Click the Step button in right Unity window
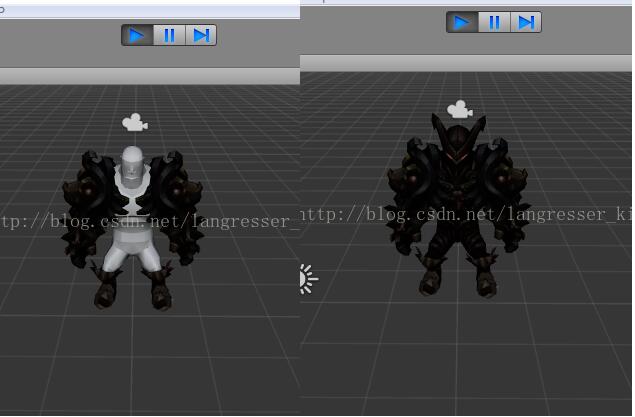 [x=526, y=22]
